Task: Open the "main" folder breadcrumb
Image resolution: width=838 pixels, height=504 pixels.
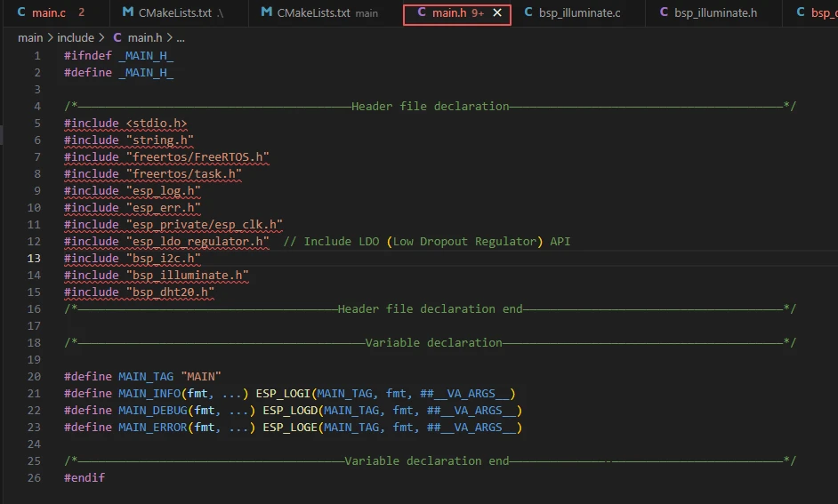Action: [x=30, y=38]
